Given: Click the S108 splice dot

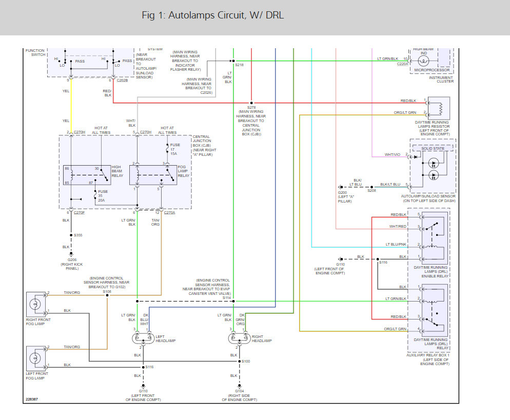Looking at the screenshot, I should coord(107,295).
